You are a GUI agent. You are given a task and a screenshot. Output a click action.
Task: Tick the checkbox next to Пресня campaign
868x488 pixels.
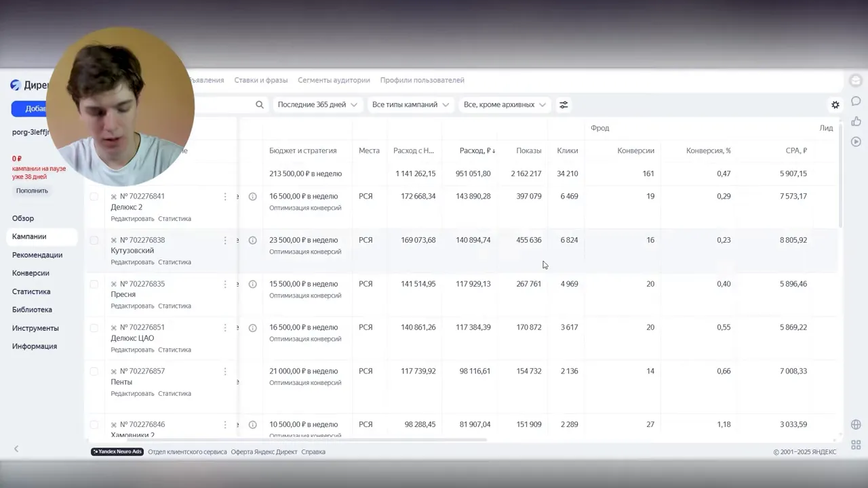coord(94,284)
